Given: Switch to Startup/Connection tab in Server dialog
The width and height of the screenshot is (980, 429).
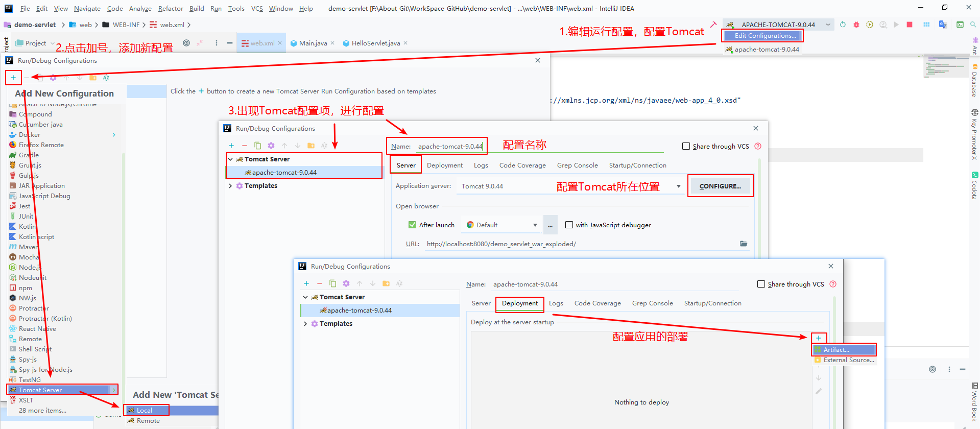Looking at the screenshot, I should (637, 165).
